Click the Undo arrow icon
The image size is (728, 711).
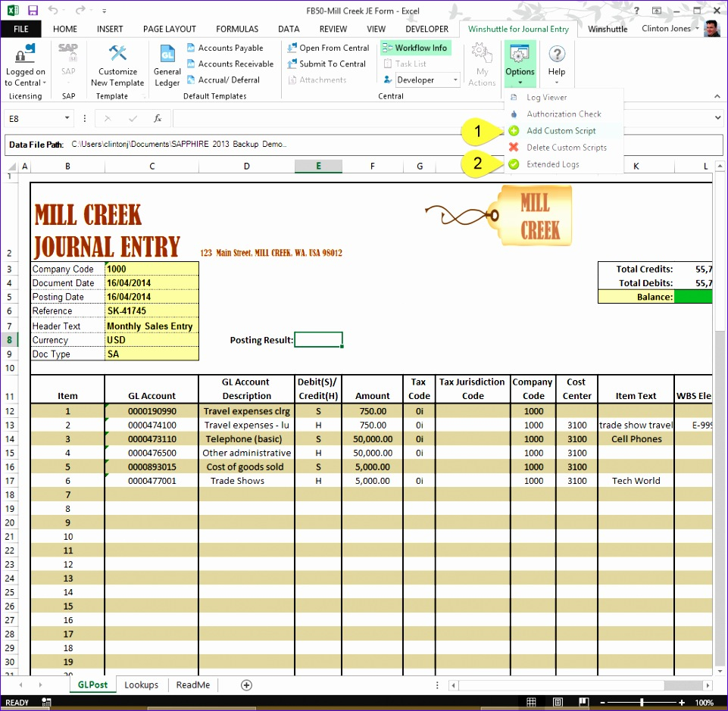(x=53, y=10)
